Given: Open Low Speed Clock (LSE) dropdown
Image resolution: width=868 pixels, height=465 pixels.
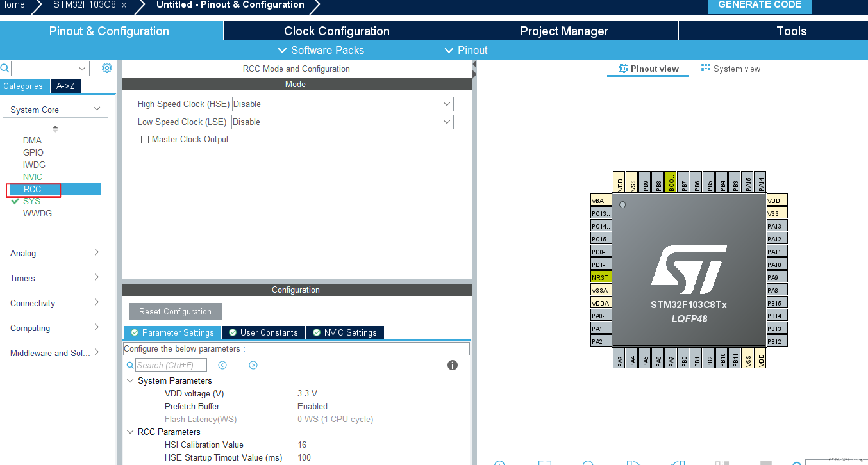Looking at the screenshot, I should pos(343,122).
